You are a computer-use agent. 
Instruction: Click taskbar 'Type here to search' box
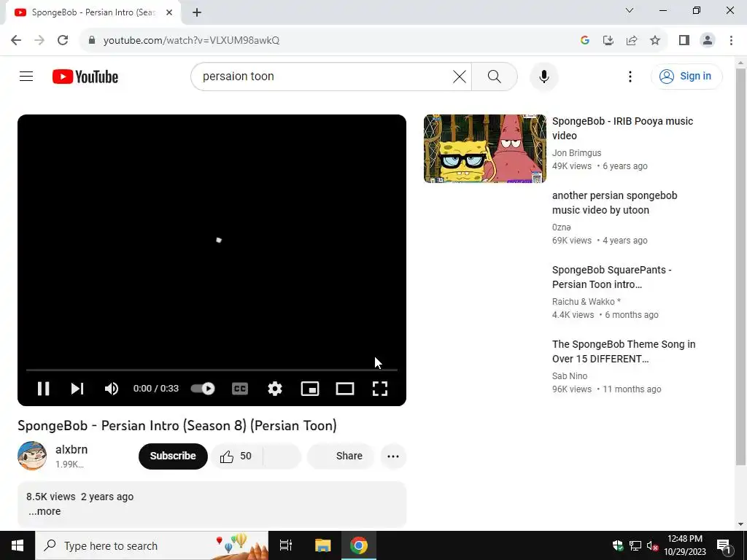point(152,545)
